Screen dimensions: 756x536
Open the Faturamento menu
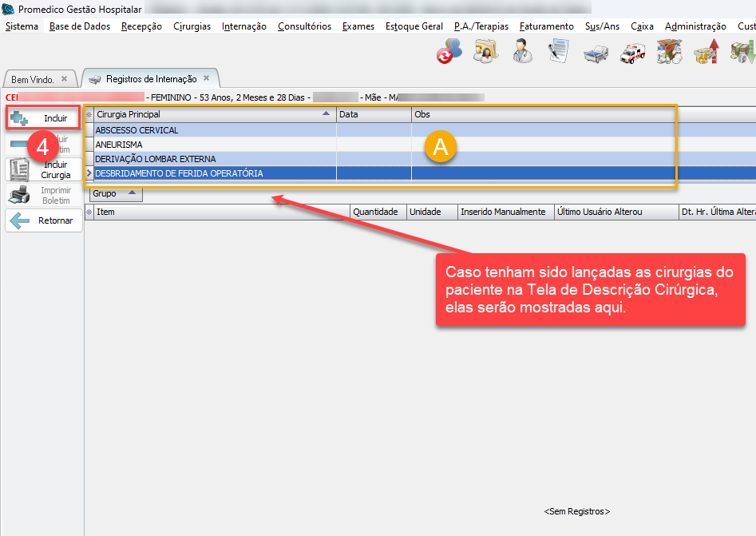pyautogui.click(x=546, y=26)
